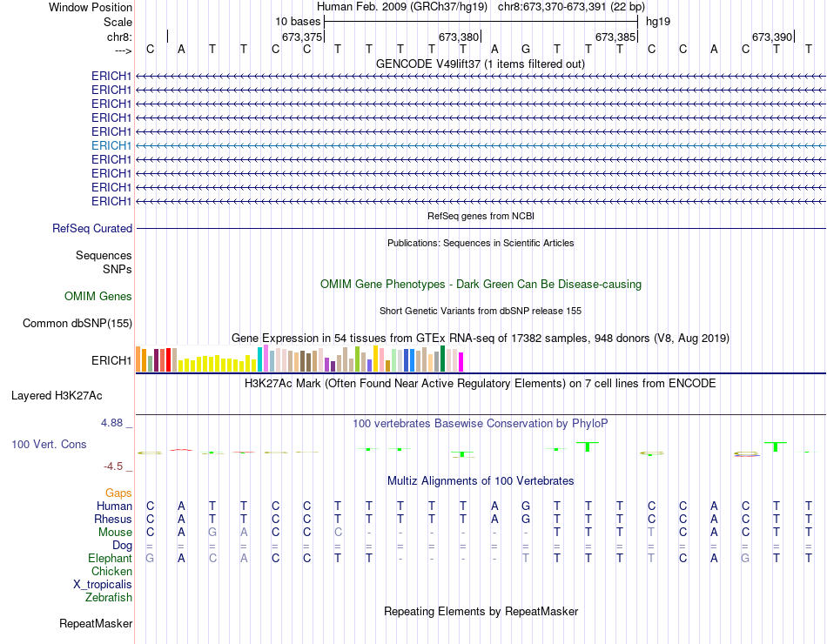Image resolution: width=827 pixels, height=644 pixels.
Task: Open 100 vertebrates Basewise Conservation by PhyloP title
Action: click(481, 424)
